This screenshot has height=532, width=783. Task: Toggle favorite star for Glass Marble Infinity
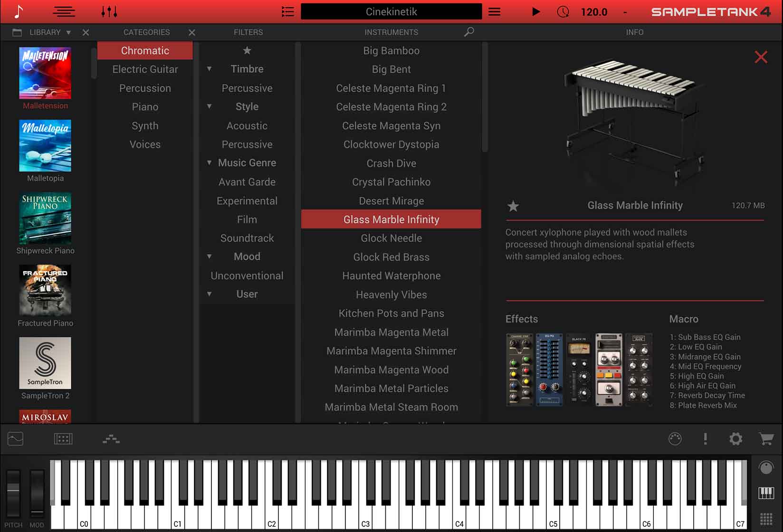(513, 206)
